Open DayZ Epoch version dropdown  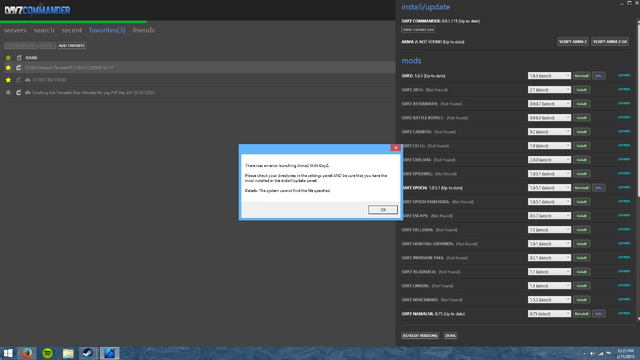(x=549, y=187)
